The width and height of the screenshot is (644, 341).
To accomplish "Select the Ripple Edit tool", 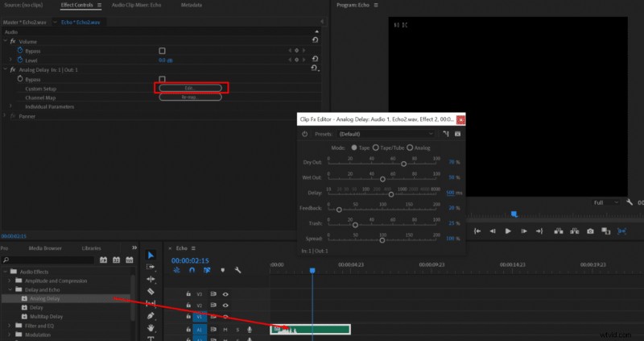I will pyautogui.click(x=151, y=279).
